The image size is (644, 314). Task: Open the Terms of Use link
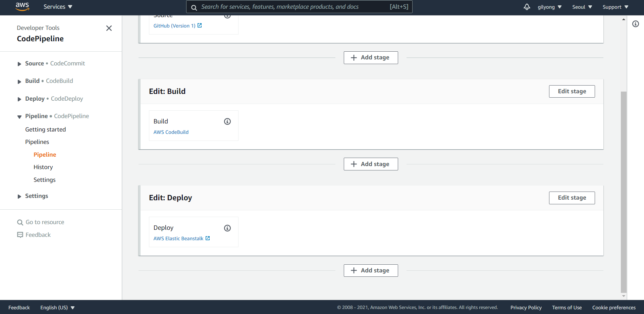click(567, 308)
